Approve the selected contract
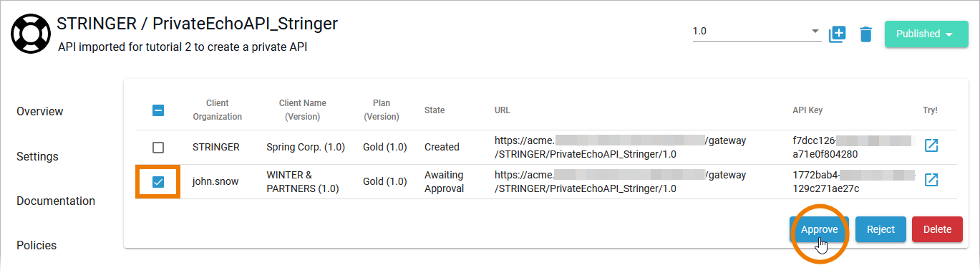 (819, 229)
